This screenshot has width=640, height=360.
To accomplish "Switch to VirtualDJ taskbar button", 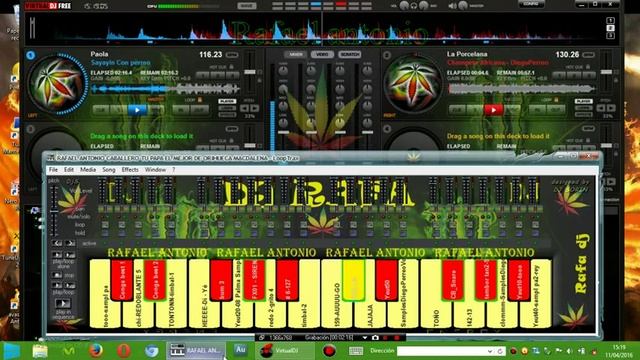I will point(284,351).
